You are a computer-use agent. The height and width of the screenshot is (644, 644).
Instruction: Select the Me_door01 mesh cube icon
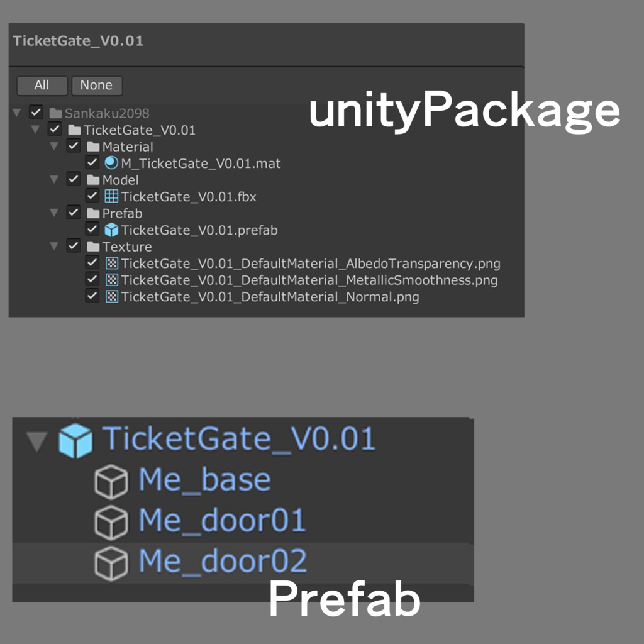click(x=110, y=521)
